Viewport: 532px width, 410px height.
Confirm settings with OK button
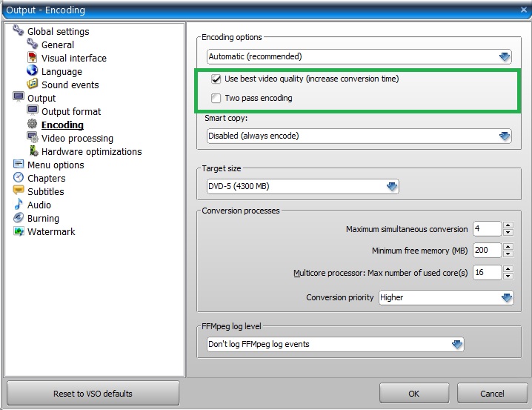click(x=414, y=394)
